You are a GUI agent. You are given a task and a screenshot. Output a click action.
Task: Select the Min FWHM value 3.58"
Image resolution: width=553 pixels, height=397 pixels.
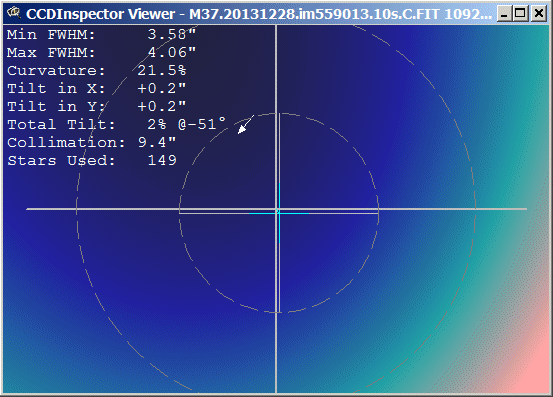point(171,35)
